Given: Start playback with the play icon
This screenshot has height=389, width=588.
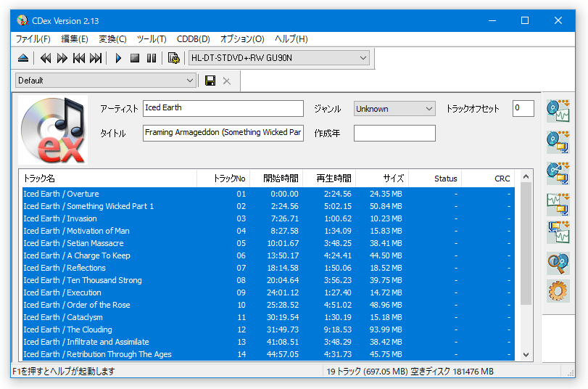Looking at the screenshot, I should (x=118, y=58).
